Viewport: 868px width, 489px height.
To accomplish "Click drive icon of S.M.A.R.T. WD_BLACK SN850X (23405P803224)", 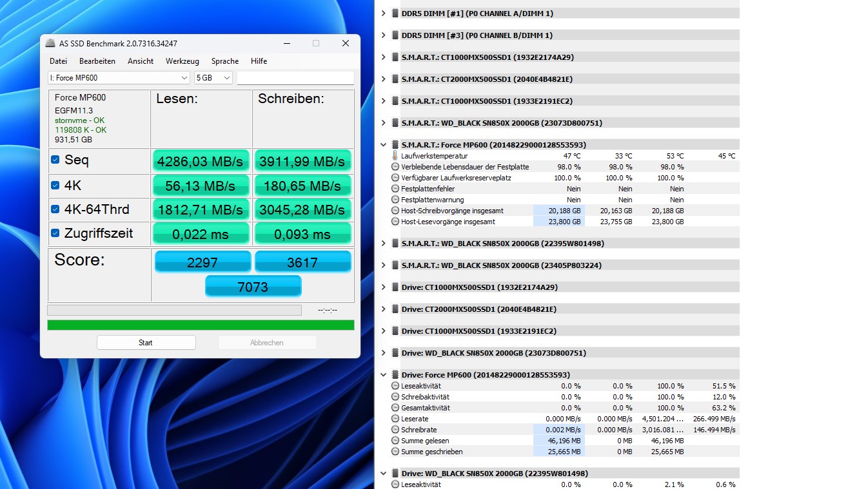I will click(x=395, y=265).
